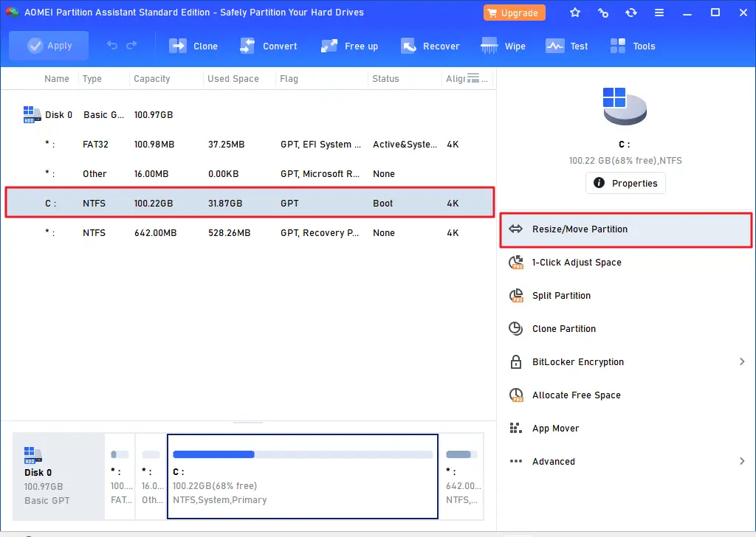The width and height of the screenshot is (756, 537).
Task: Click the Advanced three-dots icon
Action: point(516,461)
